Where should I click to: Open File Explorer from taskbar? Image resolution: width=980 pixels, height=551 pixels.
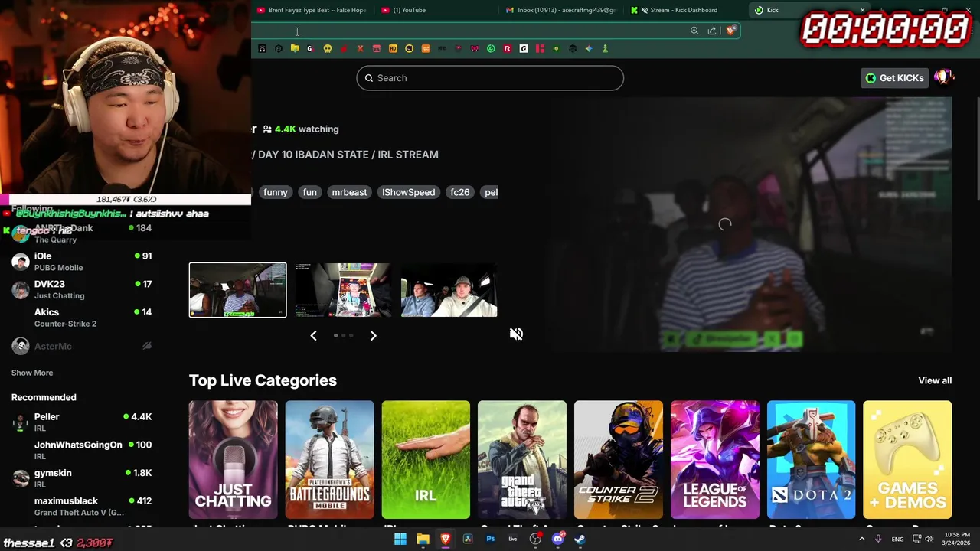(x=423, y=539)
